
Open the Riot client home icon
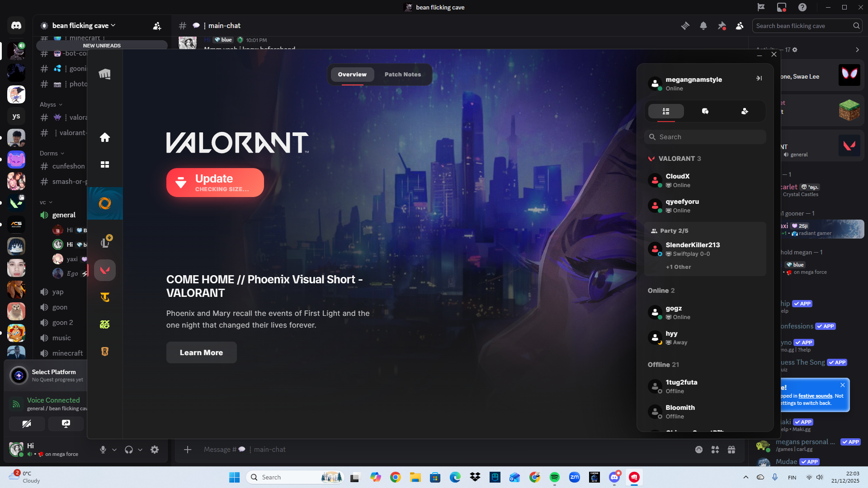click(x=105, y=137)
